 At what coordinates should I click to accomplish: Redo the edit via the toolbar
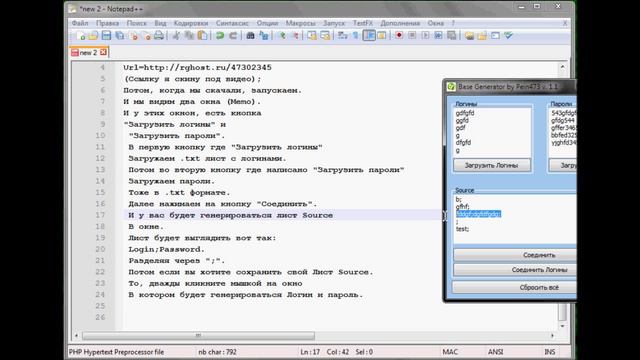coord(233,36)
